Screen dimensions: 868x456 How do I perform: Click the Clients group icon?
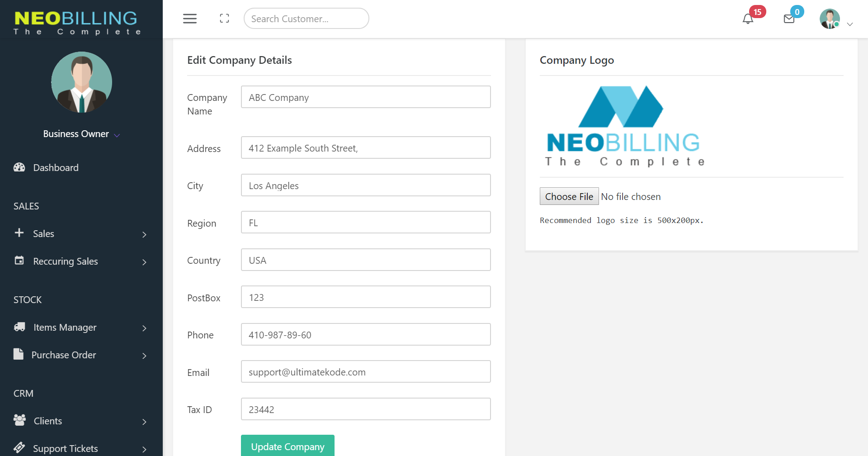point(19,421)
